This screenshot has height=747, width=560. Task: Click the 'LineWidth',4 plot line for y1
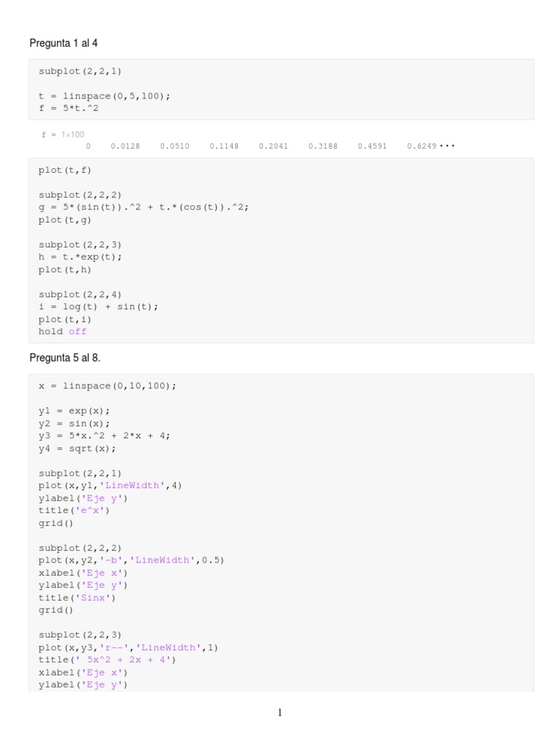click(110, 485)
